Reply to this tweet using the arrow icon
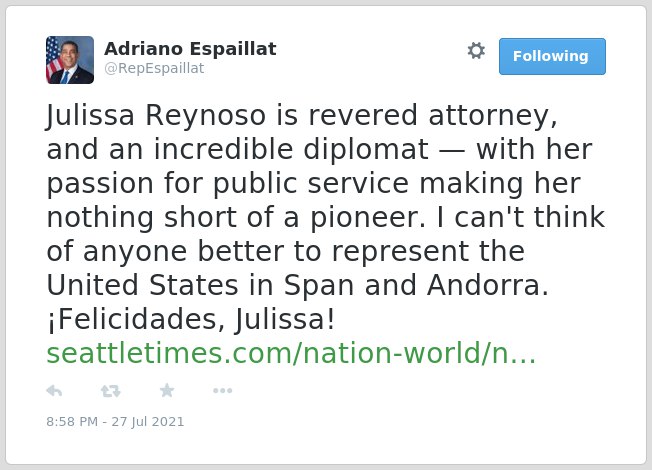Image resolution: width=652 pixels, height=470 pixels. (x=54, y=391)
